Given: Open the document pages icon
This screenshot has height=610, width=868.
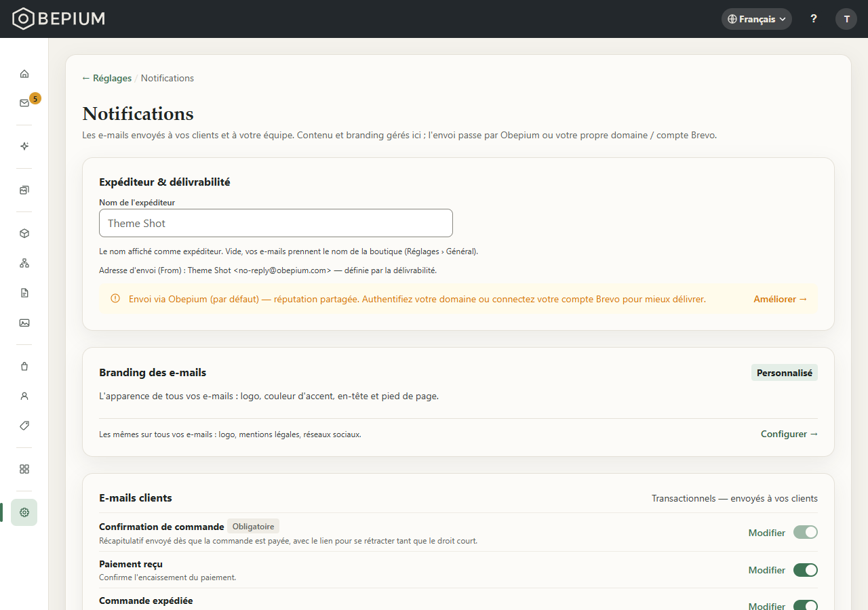Looking at the screenshot, I should [24, 293].
